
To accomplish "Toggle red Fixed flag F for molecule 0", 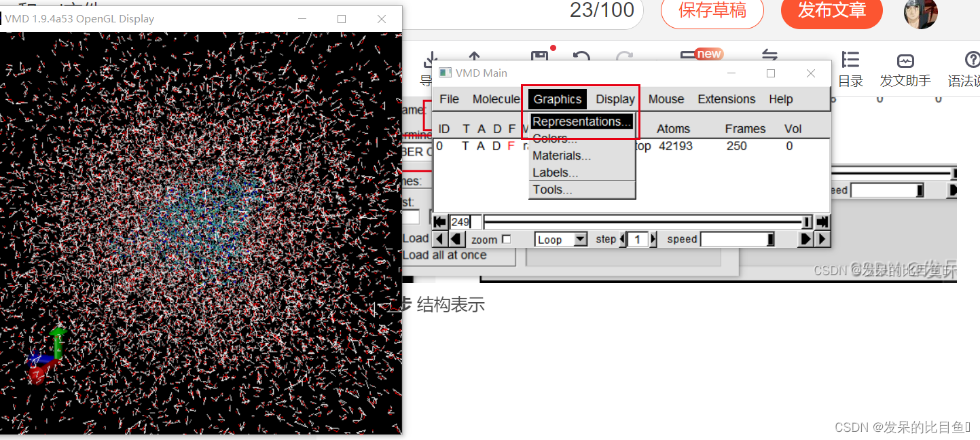I will pyautogui.click(x=511, y=146).
